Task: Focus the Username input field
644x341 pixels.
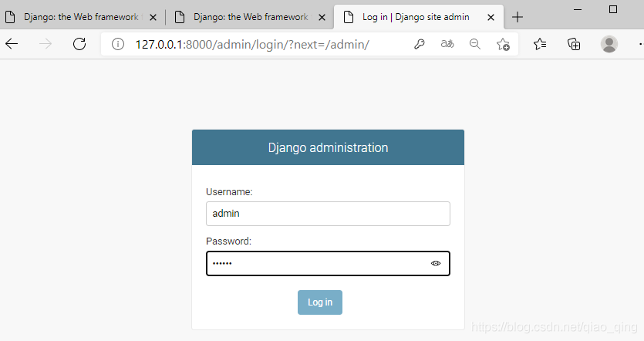Action: pyautogui.click(x=328, y=214)
